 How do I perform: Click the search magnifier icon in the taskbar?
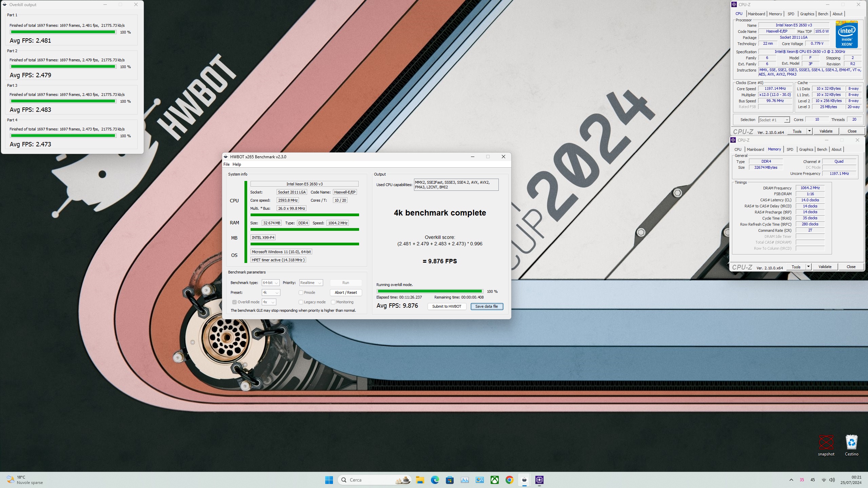pos(344,480)
